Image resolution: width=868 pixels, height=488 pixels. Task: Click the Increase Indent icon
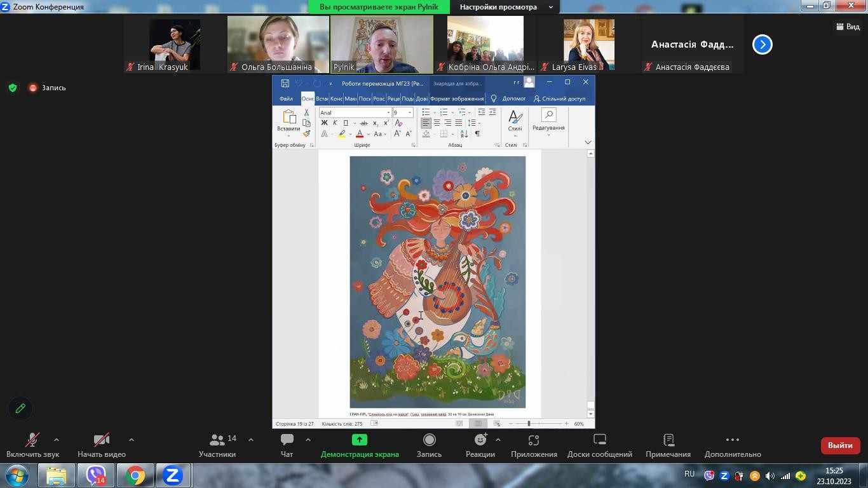coord(492,112)
